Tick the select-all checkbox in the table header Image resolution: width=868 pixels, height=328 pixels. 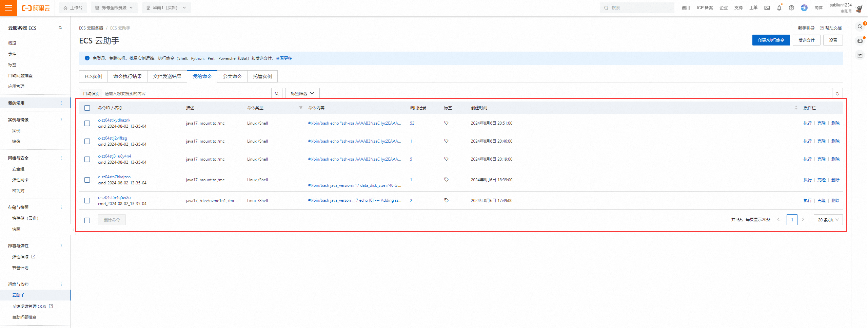pyautogui.click(x=87, y=108)
